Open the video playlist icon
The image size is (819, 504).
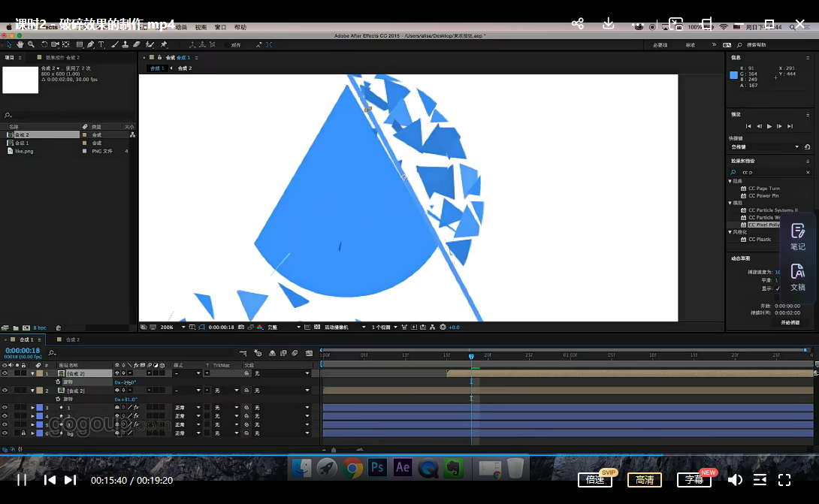pyautogui.click(x=760, y=480)
